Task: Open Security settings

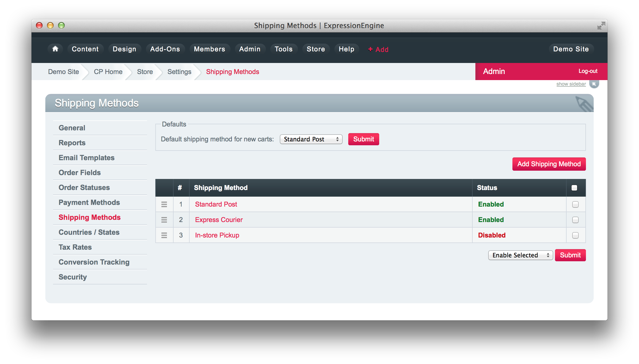Action: (x=100, y=277)
